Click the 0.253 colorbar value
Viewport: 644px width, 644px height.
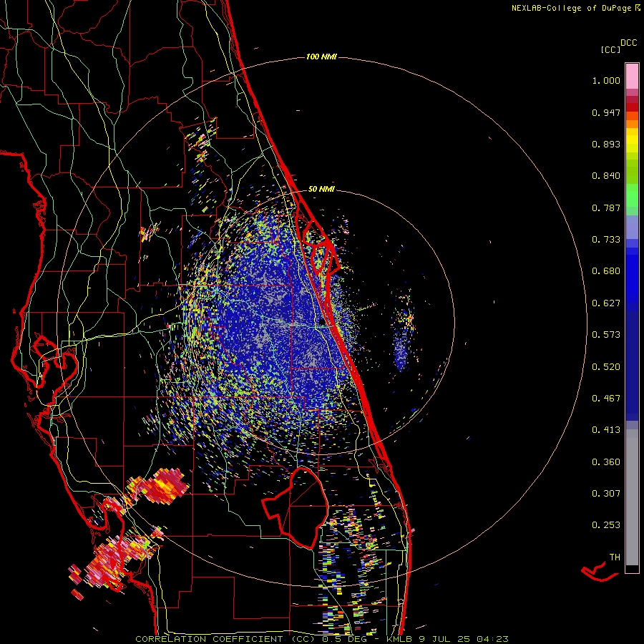pyautogui.click(x=606, y=525)
